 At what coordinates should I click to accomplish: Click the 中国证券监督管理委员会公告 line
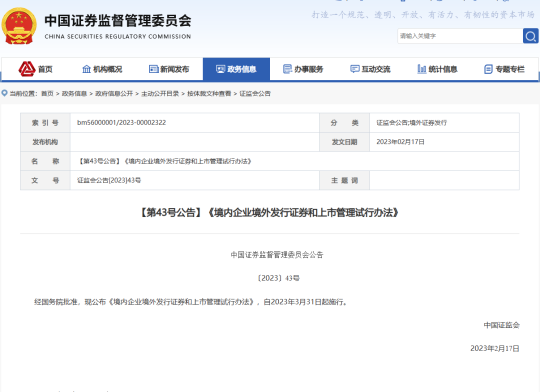pyautogui.click(x=277, y=255)
